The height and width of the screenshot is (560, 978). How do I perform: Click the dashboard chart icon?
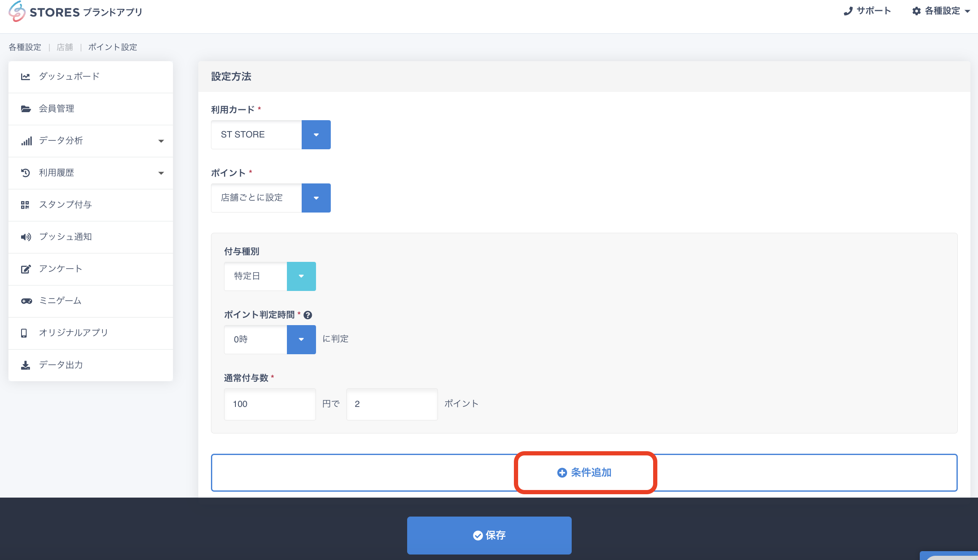(x=25, y=77)
